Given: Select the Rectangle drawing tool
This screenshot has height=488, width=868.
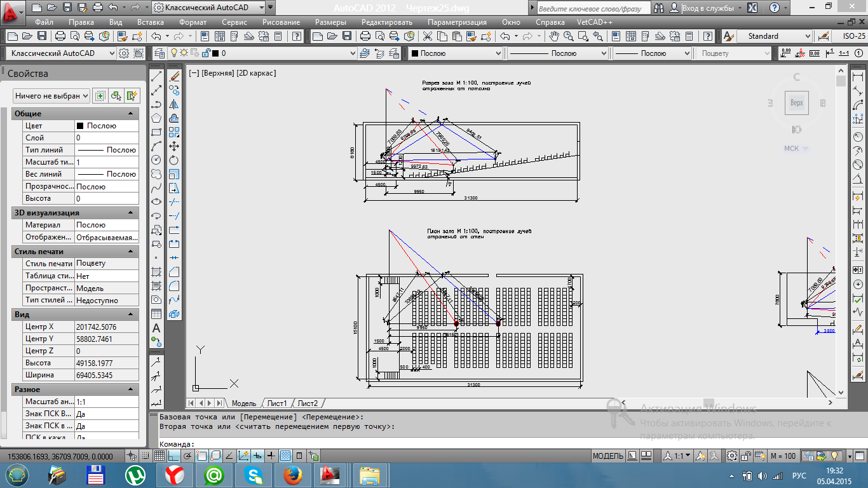Looking at the screenshot, I should click(156, 132).
